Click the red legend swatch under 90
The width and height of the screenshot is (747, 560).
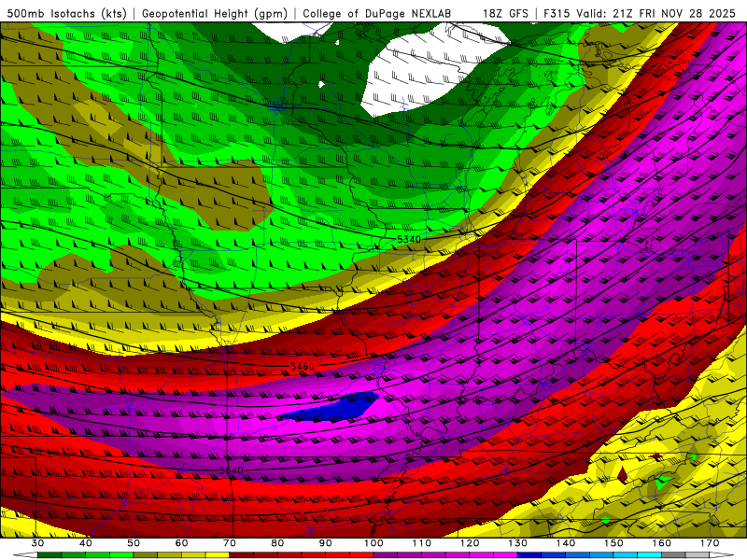click(337, 555)
